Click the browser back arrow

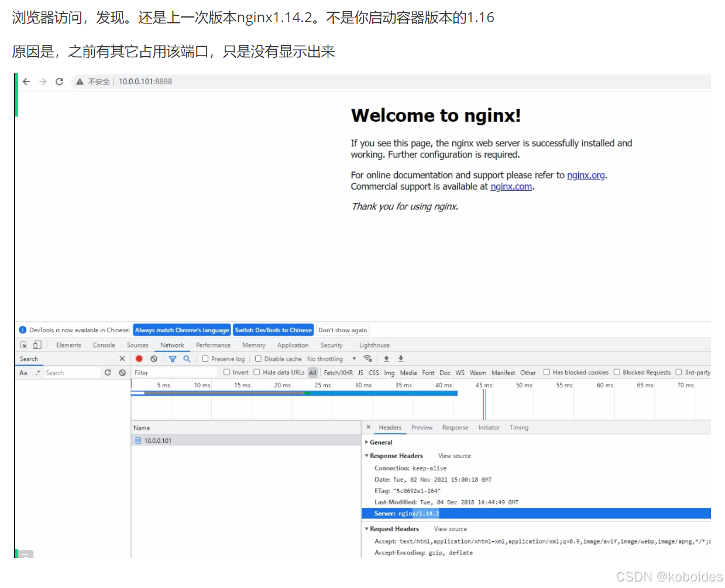click(x=26, y=81)
